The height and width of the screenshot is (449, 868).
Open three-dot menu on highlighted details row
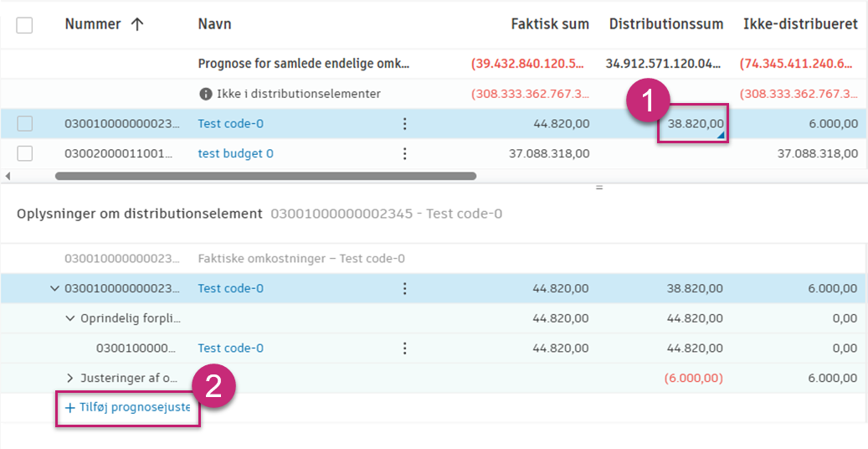(404, 288)
